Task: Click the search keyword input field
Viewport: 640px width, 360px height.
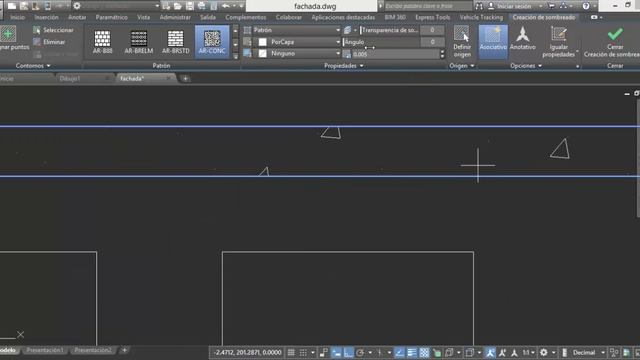Action: (428, 6)
